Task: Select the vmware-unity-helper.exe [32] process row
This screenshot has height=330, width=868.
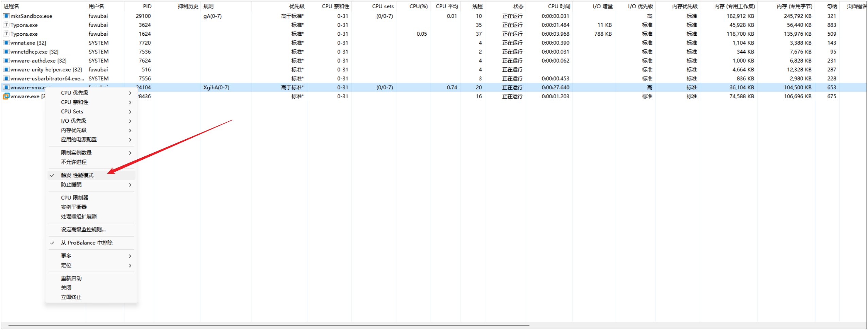Action: coord(434,69)
